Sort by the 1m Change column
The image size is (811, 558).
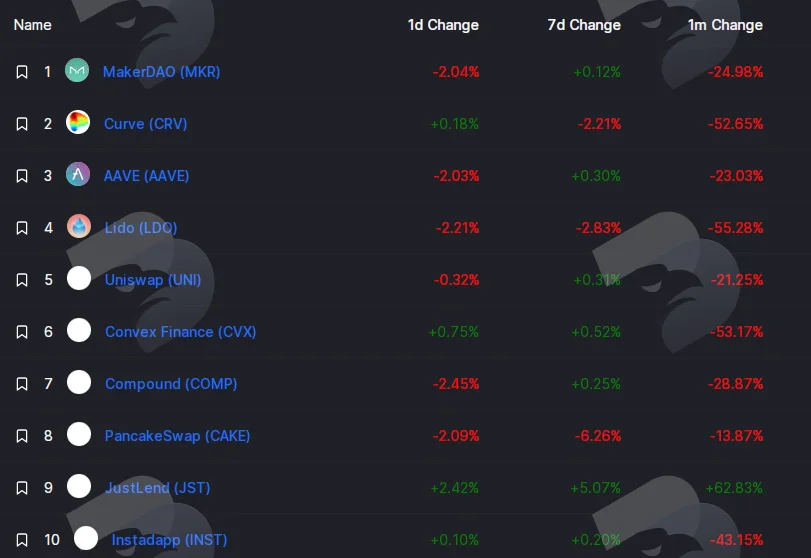(x=725, y=25)
